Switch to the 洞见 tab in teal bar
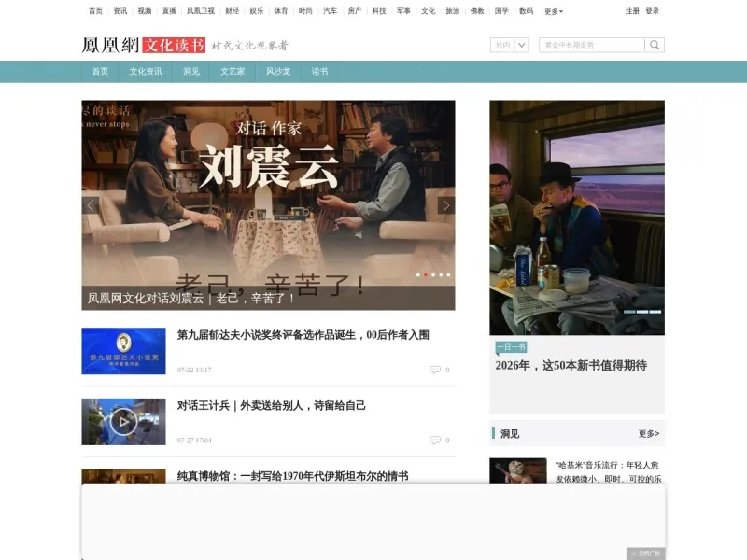The height and width of the screenshot is (560, 747). point(191,72)
